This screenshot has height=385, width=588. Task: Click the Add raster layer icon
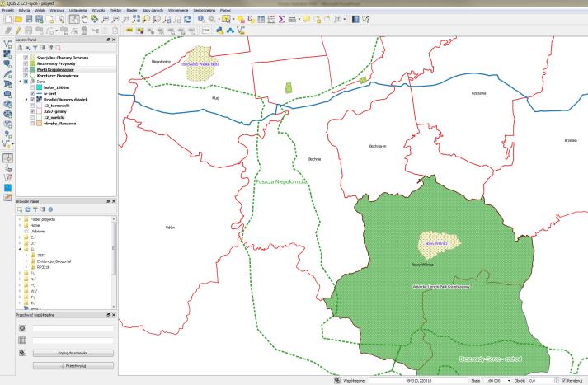(x=7, y=54)
